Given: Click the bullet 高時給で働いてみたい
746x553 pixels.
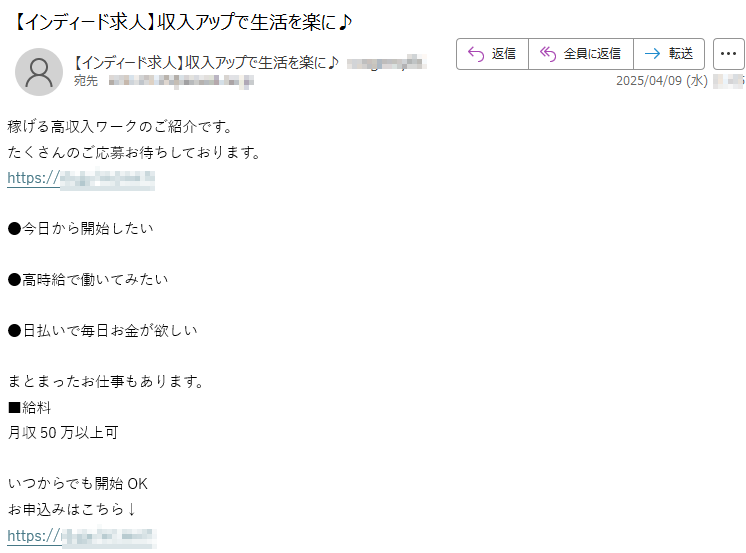Looking at the screenshot, I should (x=88, y=279).
